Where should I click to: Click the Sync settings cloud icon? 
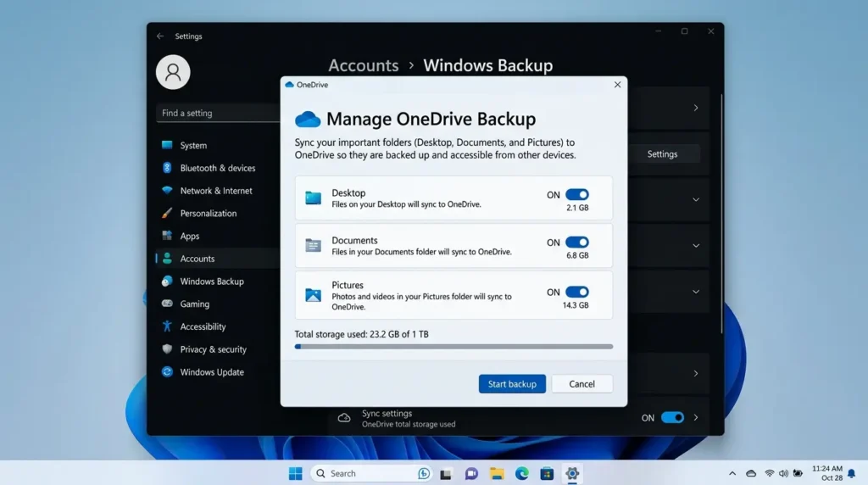tap(344, 418)
